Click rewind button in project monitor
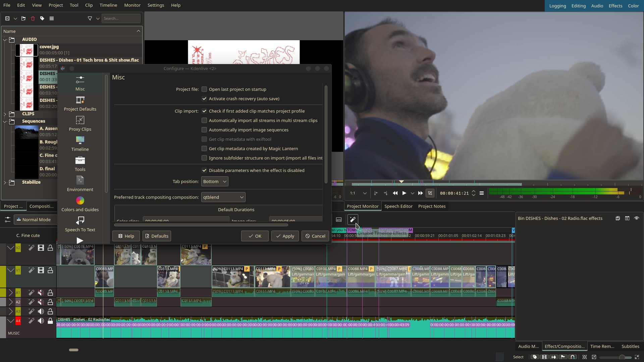644x362 pixels. pyautogui.click(x=395, y=193)
